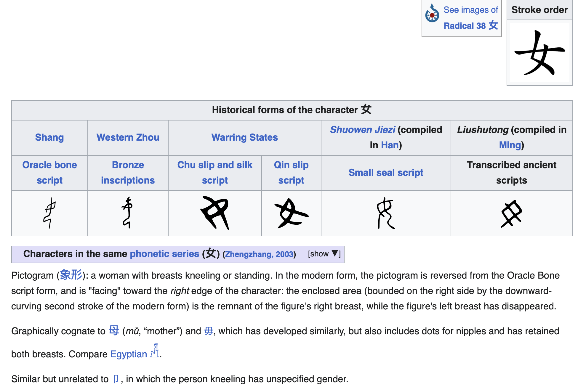Screen dimensions: 586x392
Task: Follow the Shang dynasty link
Action: click(x=49, y=137)
